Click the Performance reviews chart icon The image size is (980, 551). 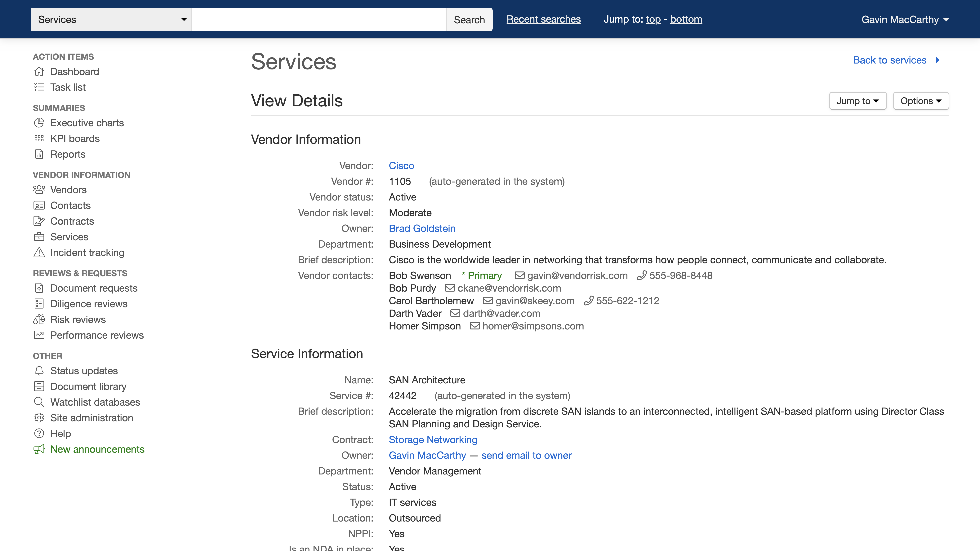click(x=39, y=335)
